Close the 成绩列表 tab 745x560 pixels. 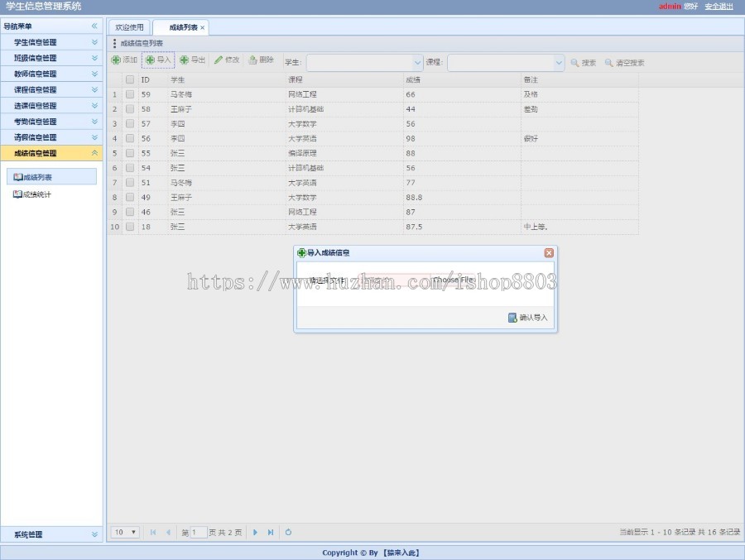(203, 28)
